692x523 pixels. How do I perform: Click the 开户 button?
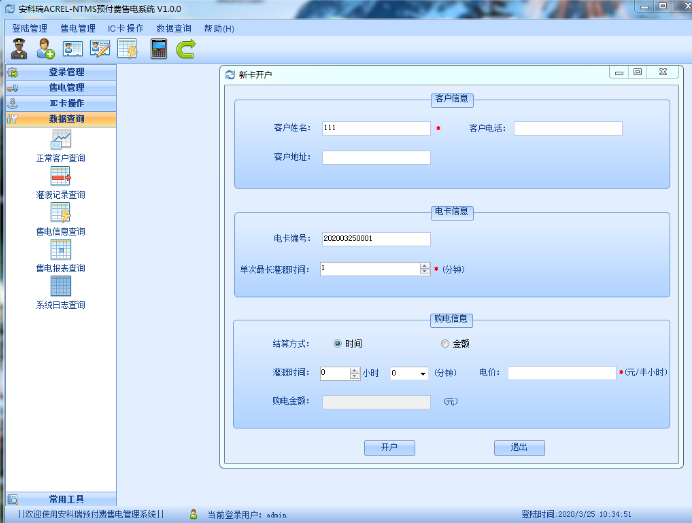coord(389,448)
